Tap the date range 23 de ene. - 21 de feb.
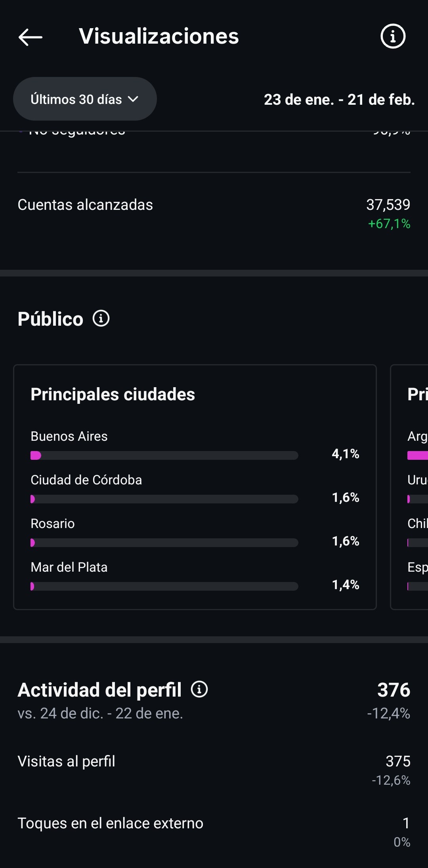Image resolution: width=428 pixels, height=868 pixels. (339, 100)
